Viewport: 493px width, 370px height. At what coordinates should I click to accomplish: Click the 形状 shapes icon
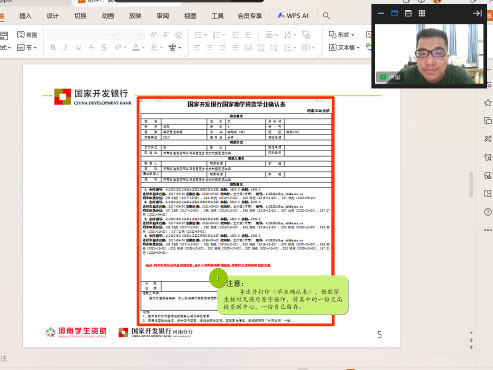pos(332,34)
